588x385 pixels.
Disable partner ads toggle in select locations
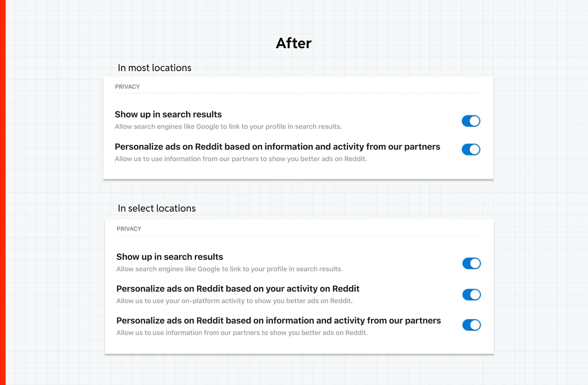(x=471, y=325)
